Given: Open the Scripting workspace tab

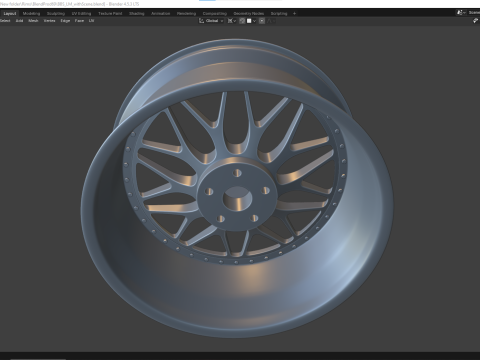Looking at the screenshot, I should 279,13.
